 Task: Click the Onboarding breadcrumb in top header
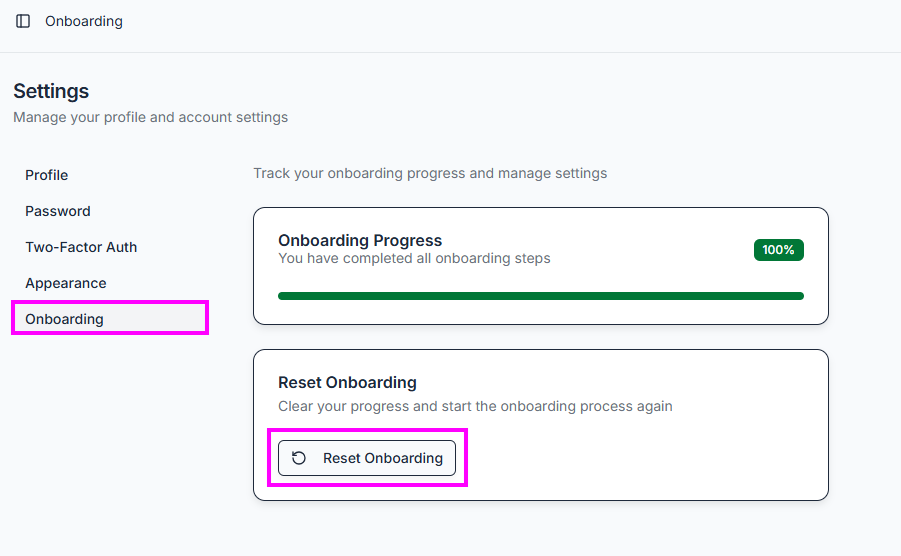tap(84, 21)
